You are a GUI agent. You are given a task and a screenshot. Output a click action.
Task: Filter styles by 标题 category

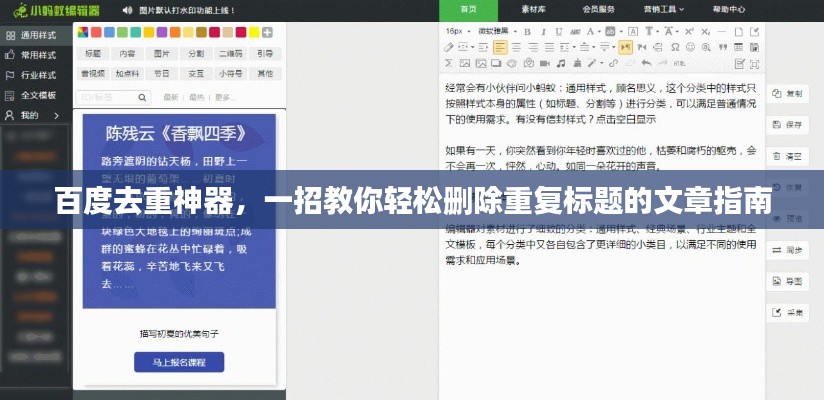(93, 54)
